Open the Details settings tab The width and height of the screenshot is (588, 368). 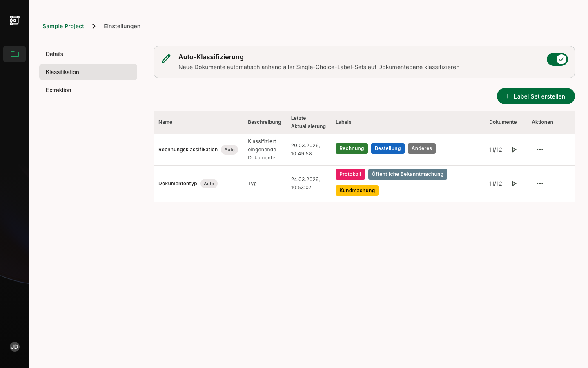54,54
